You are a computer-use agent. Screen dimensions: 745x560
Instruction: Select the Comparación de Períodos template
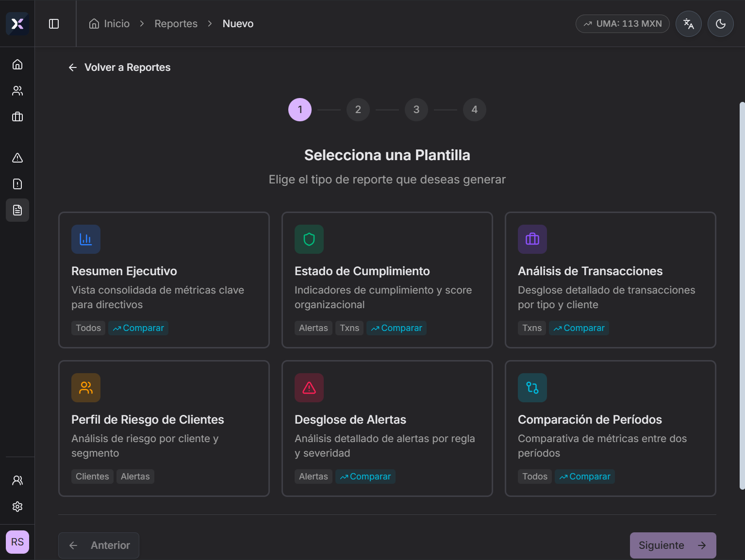[x=610, y=428]
